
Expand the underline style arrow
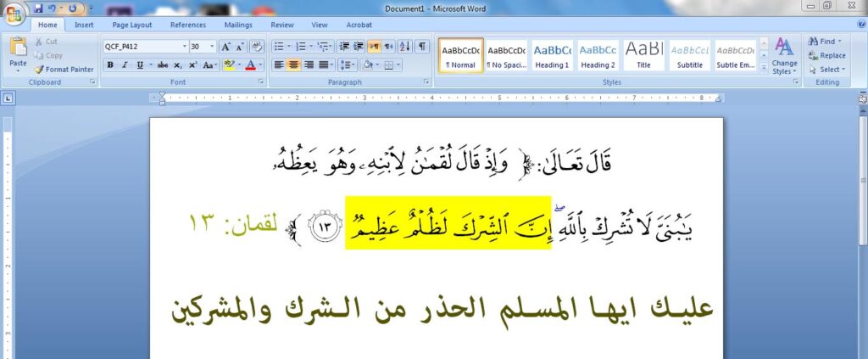[x=149, y=65]
